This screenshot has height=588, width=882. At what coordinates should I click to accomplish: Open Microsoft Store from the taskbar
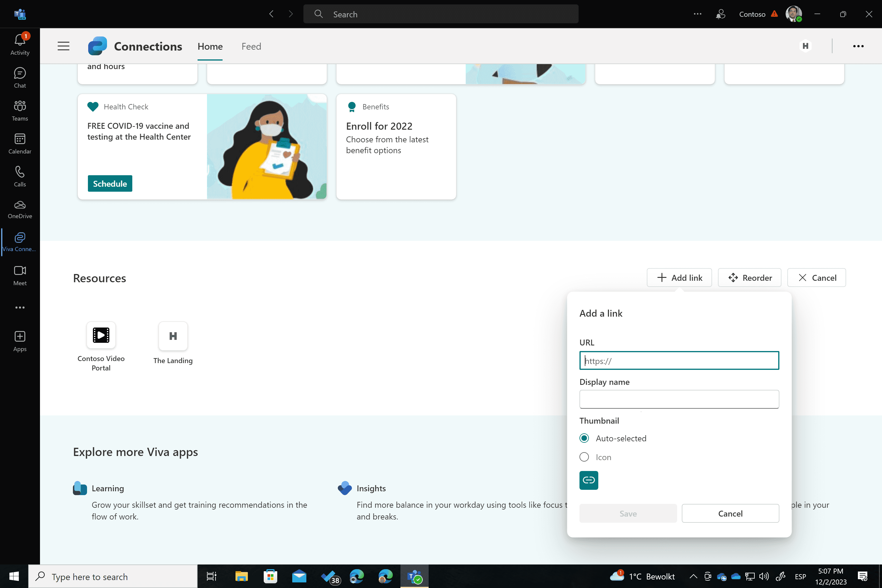(x=270, y=576)
